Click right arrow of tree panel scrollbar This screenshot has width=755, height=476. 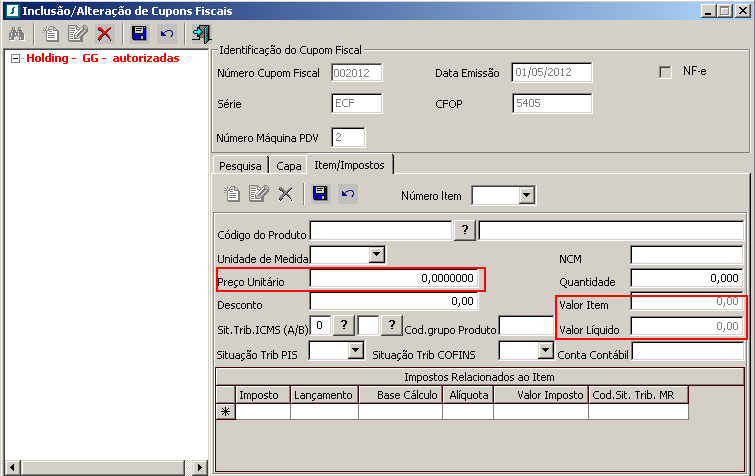199,467
